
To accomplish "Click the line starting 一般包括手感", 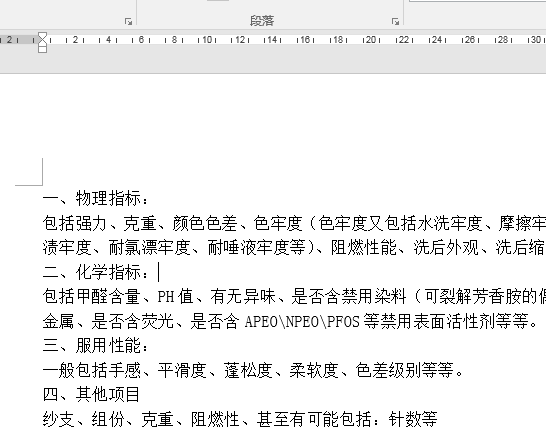I will pyautogui.click(x=253, y=370).
